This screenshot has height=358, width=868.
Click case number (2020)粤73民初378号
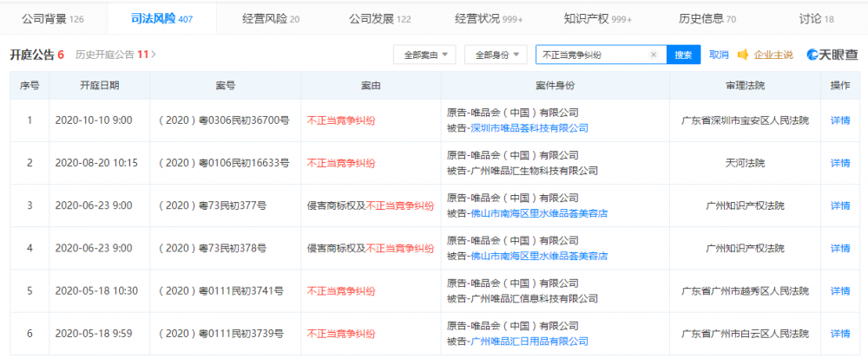[x=213, y=248]
